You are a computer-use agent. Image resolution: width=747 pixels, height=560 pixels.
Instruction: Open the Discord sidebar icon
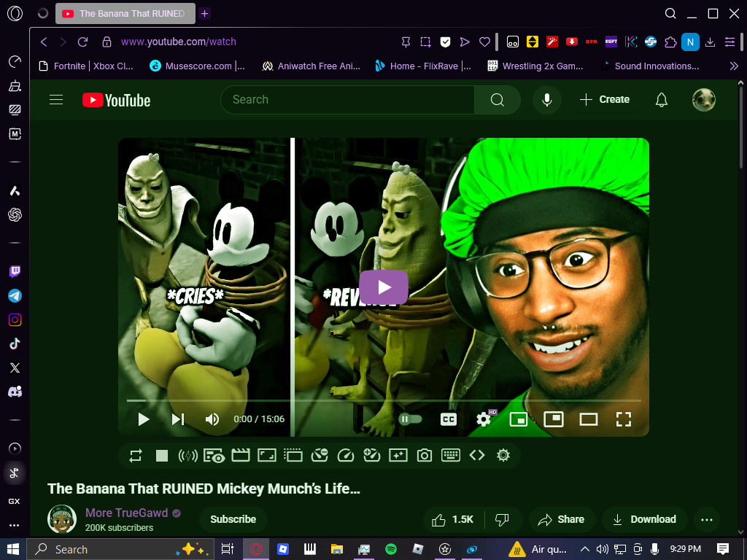[15, 392]
